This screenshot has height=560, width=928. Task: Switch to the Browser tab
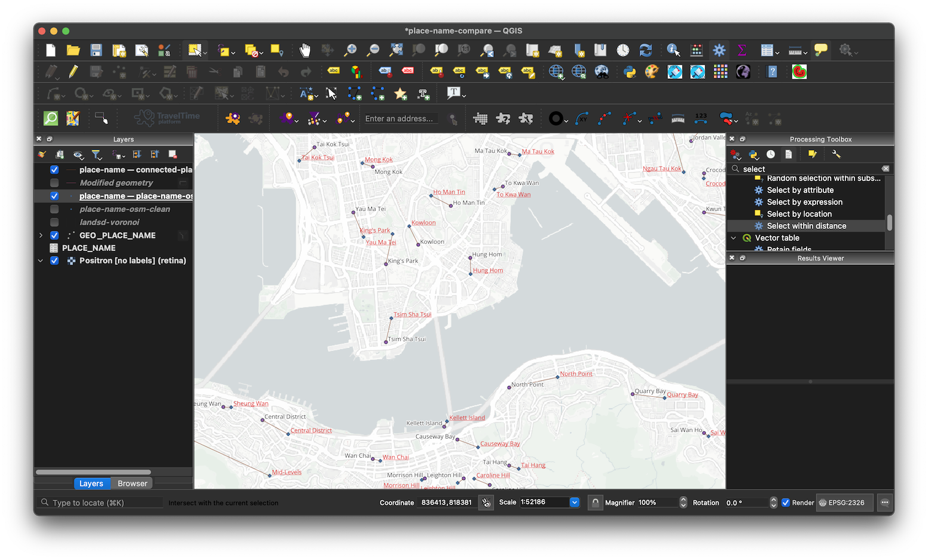(x=132, y=484)
